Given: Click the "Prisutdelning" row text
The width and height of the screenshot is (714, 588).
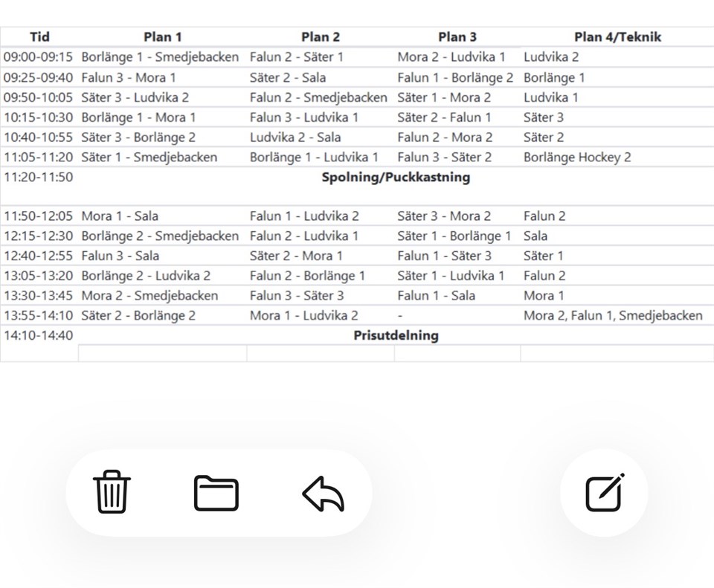Looking at the screenshot, I should pos(396,335).
